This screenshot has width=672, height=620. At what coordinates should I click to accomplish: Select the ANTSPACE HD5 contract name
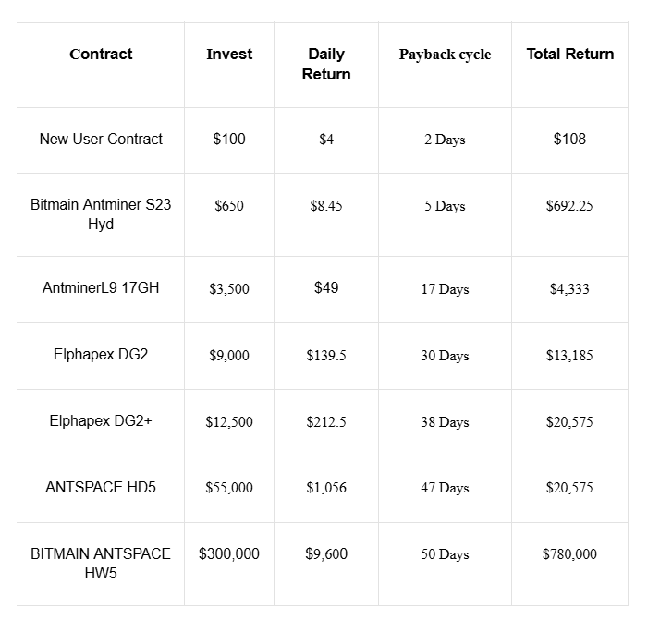point(101,487)
